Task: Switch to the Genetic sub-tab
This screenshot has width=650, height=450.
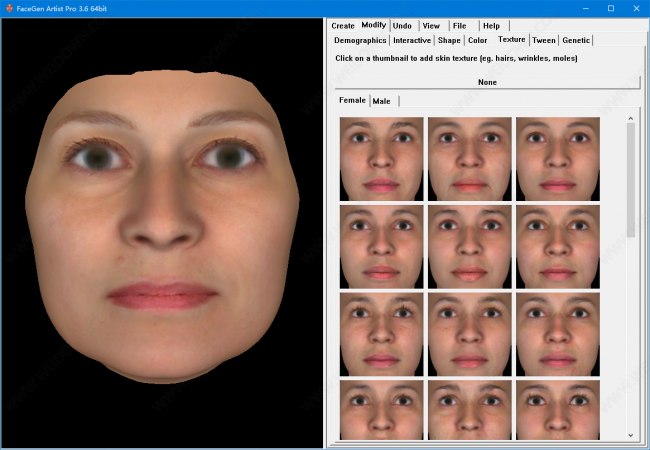Action: [x=576, y=40]
